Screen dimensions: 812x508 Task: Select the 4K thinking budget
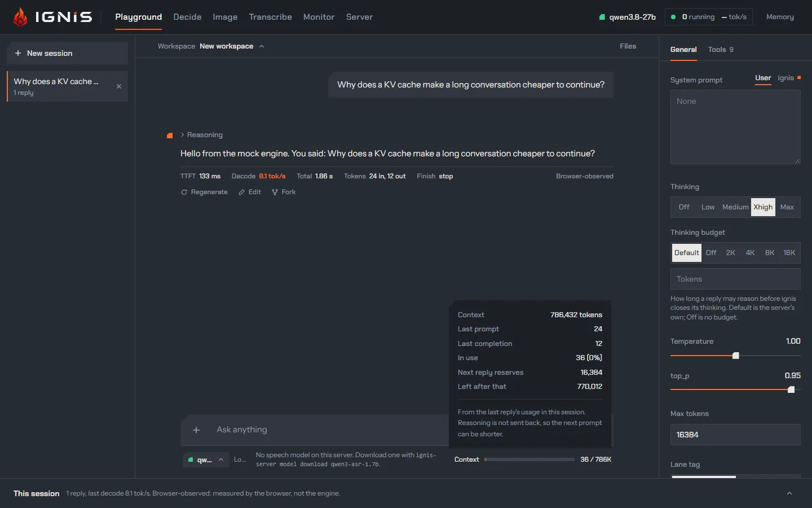pos(750,253)
